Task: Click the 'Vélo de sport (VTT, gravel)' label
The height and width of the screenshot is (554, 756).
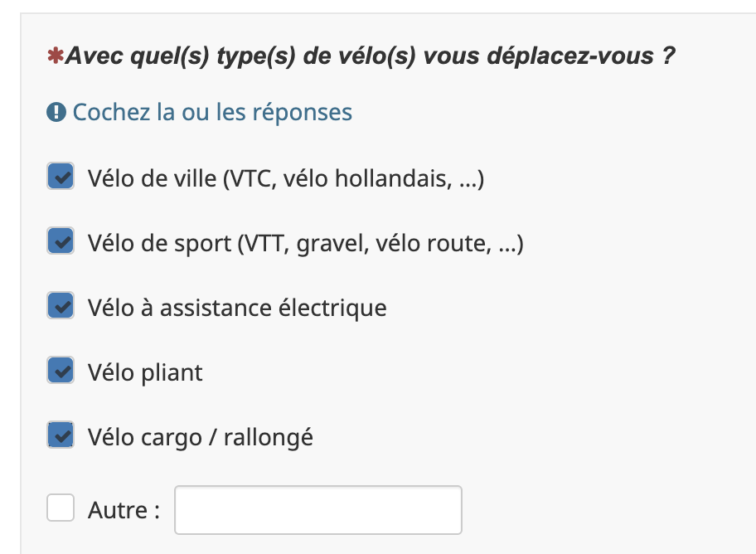Action: pos(305,243)
